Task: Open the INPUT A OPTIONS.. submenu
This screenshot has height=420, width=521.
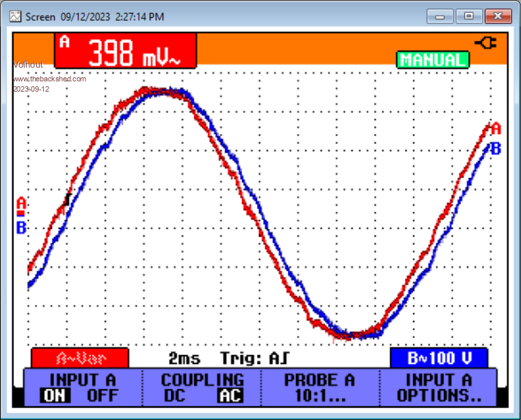Action: (x=439, y=387)
